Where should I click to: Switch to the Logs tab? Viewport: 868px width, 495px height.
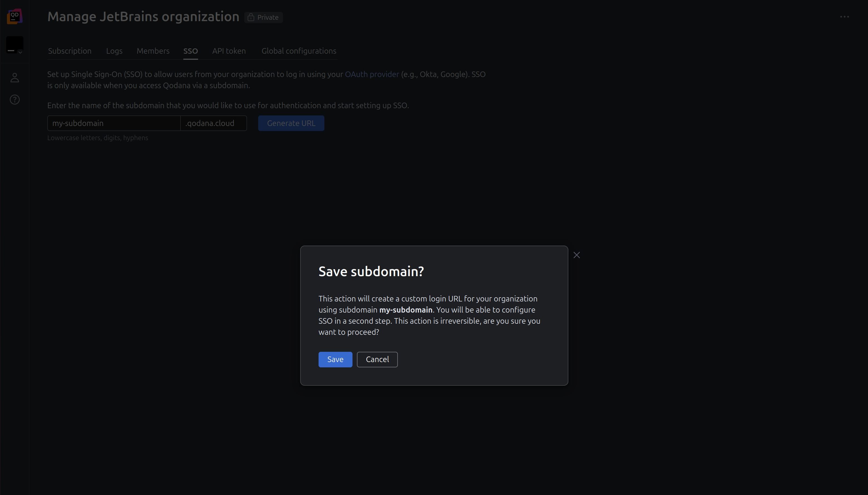click(x=114, y=51)
